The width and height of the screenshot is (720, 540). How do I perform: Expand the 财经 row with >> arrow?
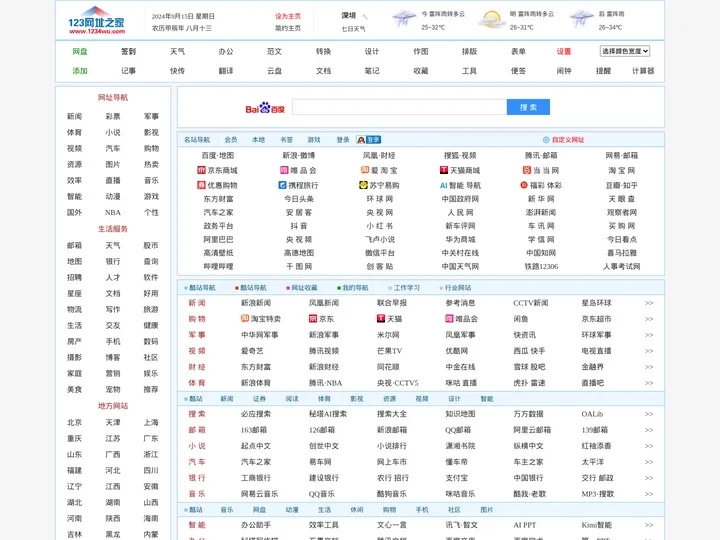(649, 367)
